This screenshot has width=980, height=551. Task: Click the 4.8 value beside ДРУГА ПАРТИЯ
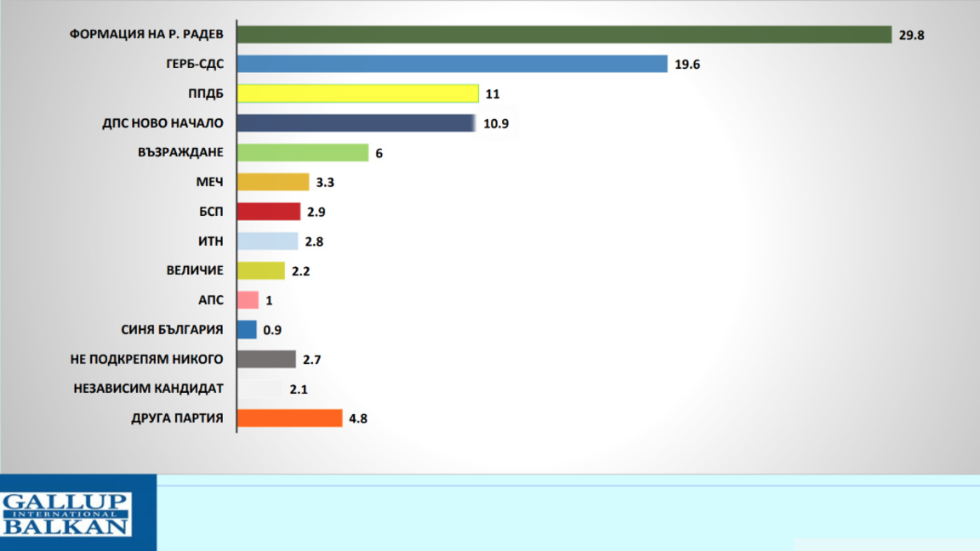pos(357,418)
